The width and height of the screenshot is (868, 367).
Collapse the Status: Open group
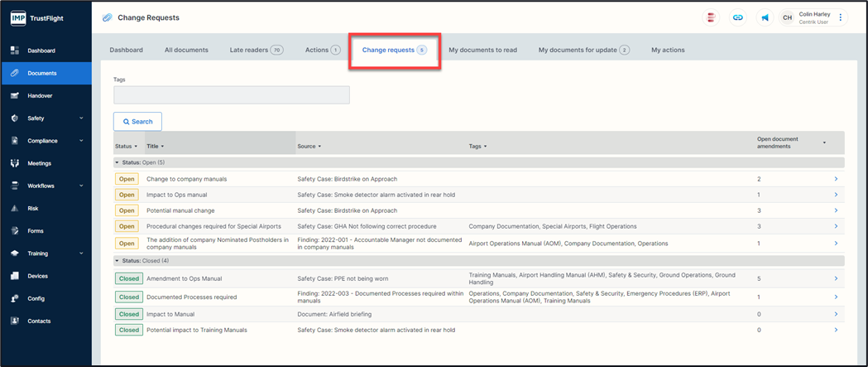117,162
